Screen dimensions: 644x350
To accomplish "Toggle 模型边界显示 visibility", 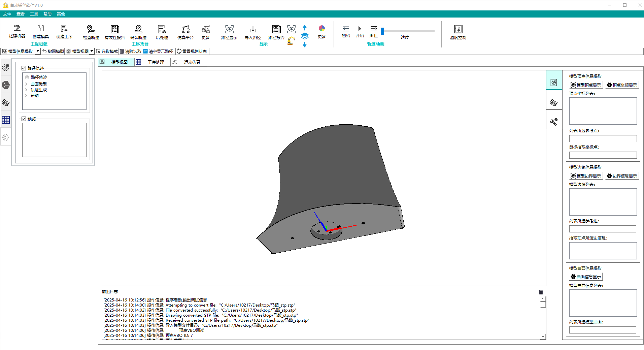I will pyautogui.click(x=586, y=176).
